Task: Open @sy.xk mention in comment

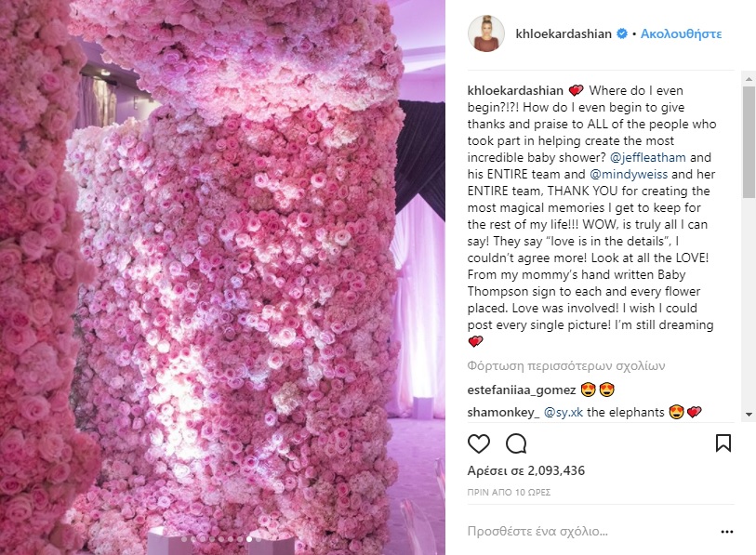Action: tap(564, 412)
